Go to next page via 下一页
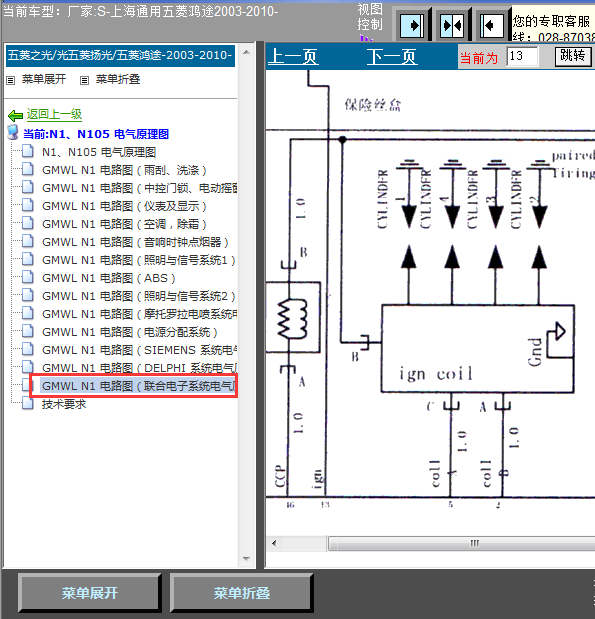The width and height of the screenshot is (595, 619). tap(392, 57)
